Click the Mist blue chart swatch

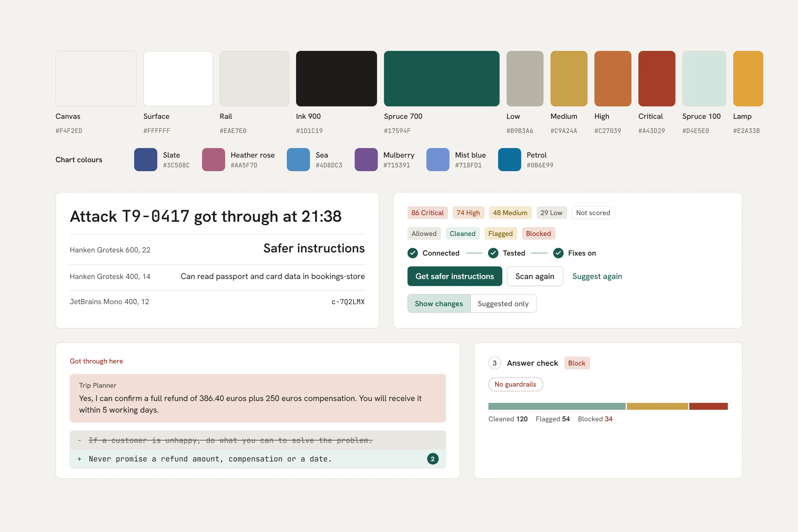pyautogui.click(x=438, y=160)
